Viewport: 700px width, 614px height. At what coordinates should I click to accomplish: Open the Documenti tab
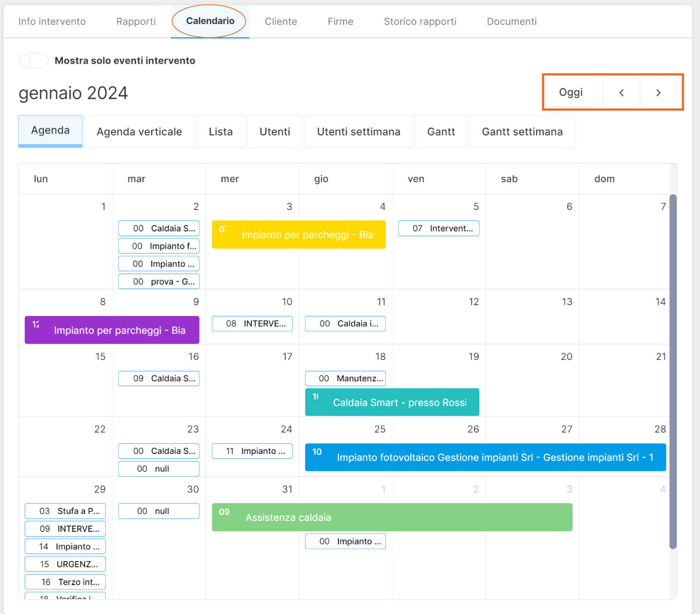pos(511,21)
